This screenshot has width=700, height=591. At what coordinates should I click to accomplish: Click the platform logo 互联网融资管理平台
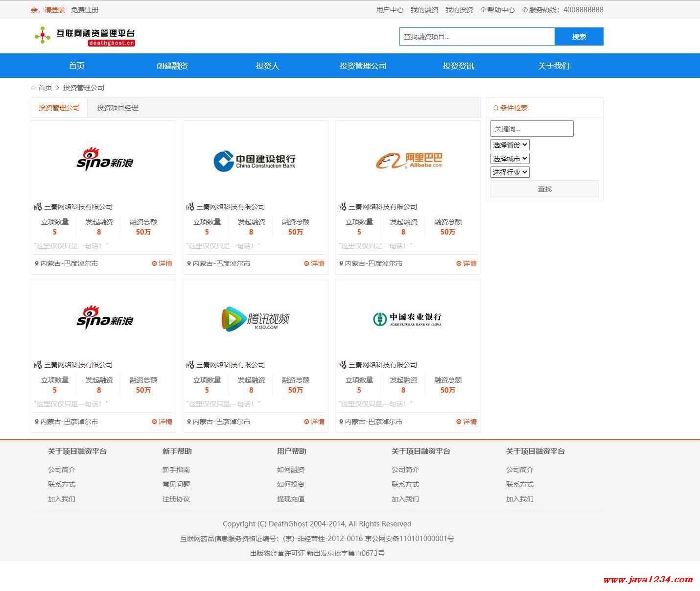(85, 36)
